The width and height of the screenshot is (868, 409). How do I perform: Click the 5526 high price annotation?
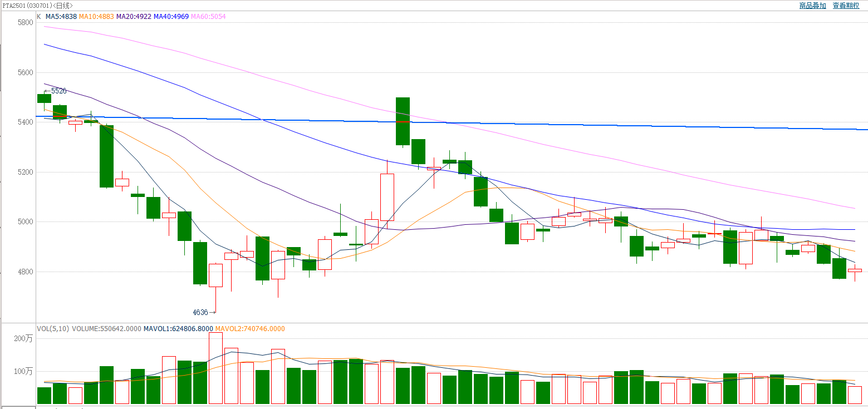(58, 91)
